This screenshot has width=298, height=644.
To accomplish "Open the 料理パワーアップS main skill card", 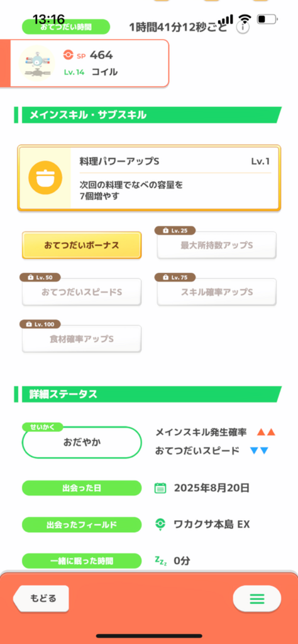I will (149, 178).
